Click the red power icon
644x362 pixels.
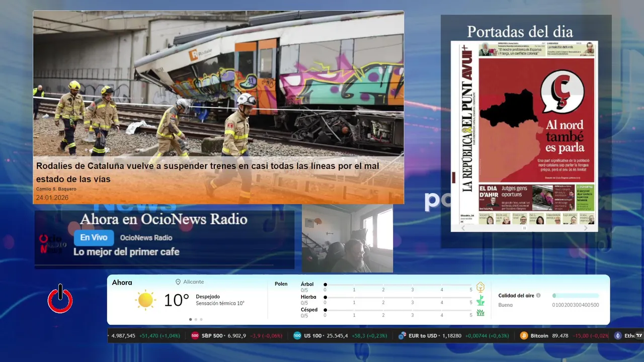(60, 299)
